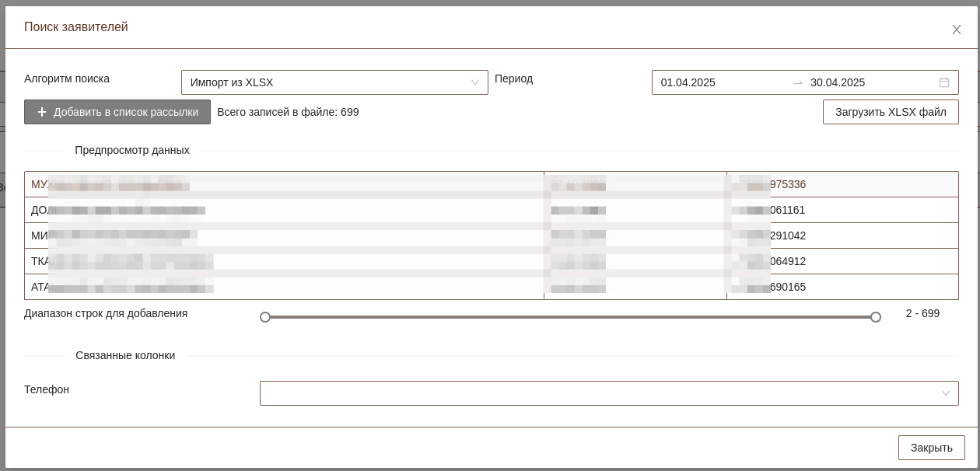Viewport: 980px width, 471px height.
Task: Click the phone cell ending in 690165
Action: (x=842, y=287)
